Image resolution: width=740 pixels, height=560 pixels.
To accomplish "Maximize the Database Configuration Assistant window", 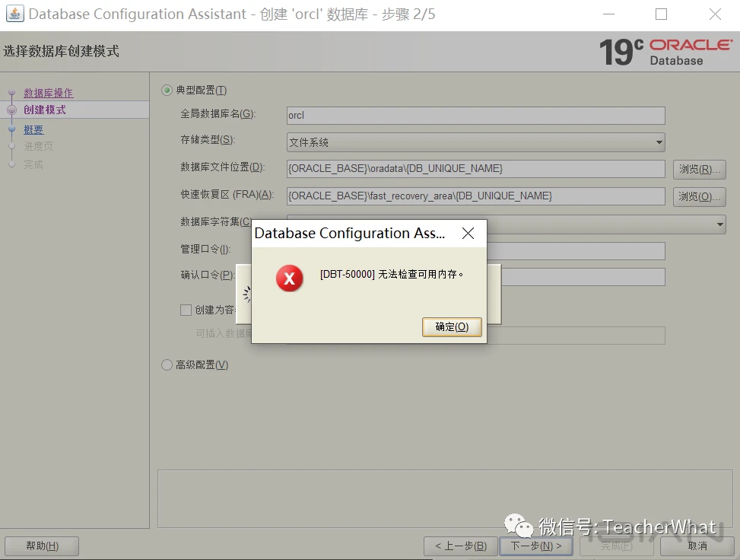I will [661, 14].
